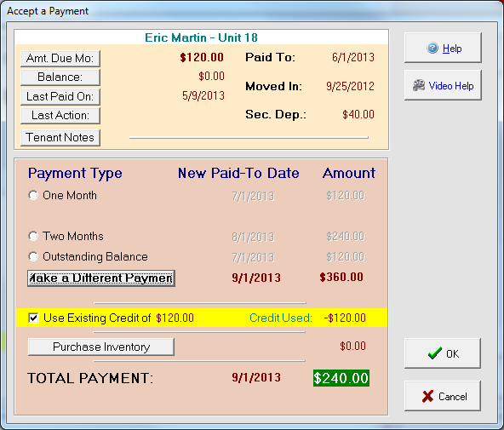Screen dimensions: 504x430
Task: Uncheck Use Existing Credit checkbox
Action: coord(33,318)
